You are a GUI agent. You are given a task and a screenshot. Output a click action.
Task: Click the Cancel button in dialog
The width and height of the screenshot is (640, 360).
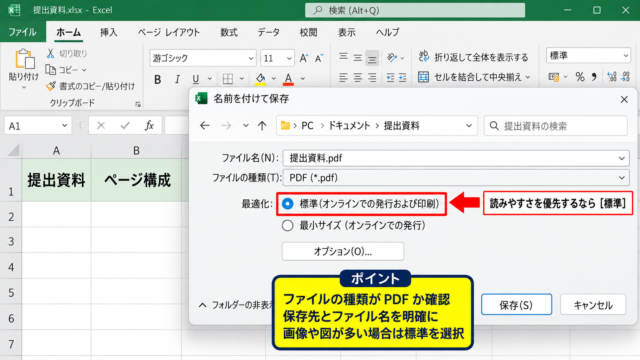tap(593, 304)
